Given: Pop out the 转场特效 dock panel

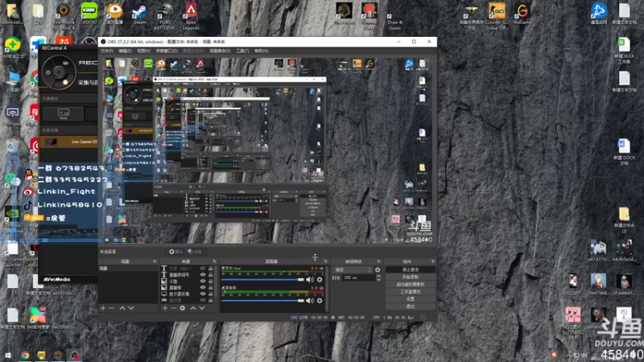Looking at the screenshot, I should coord(378,261).
